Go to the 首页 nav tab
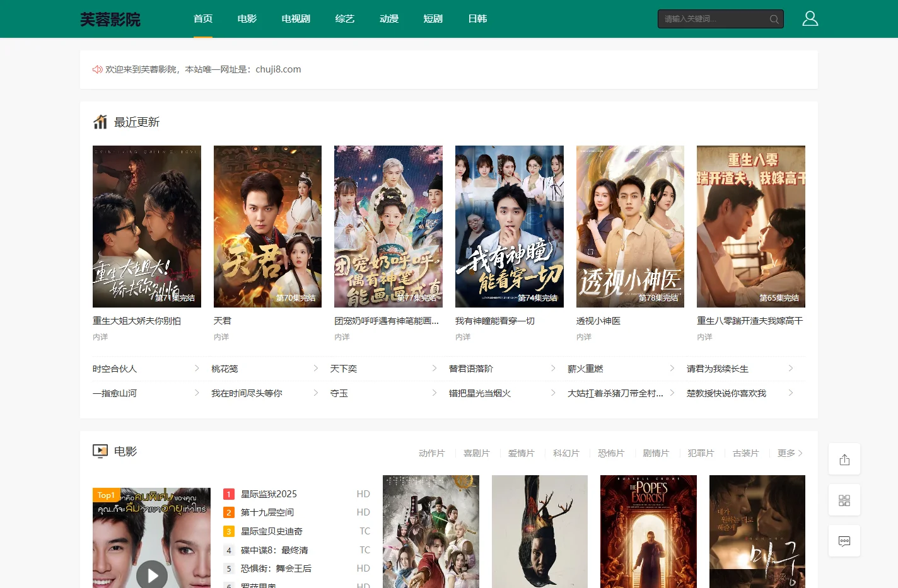The image size is (898, 588). coord(203,19)
